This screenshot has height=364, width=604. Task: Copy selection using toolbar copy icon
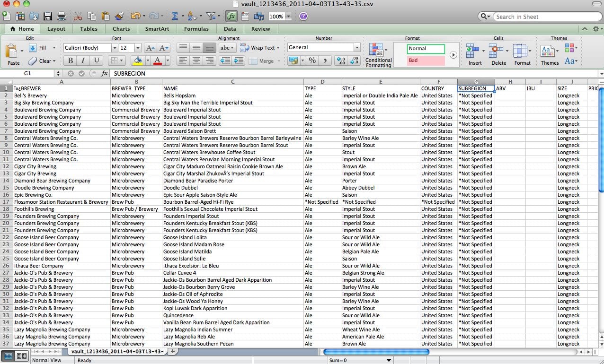92,16
